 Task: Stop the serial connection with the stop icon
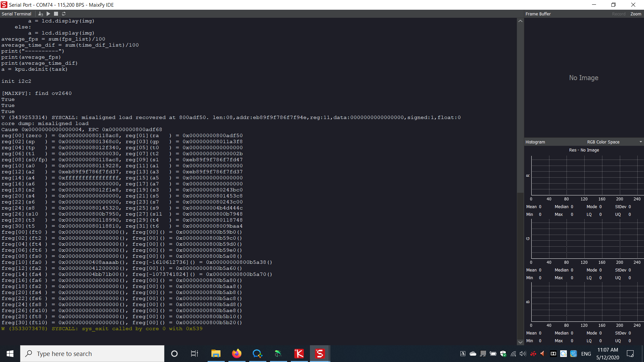click(x=56, y=14)
